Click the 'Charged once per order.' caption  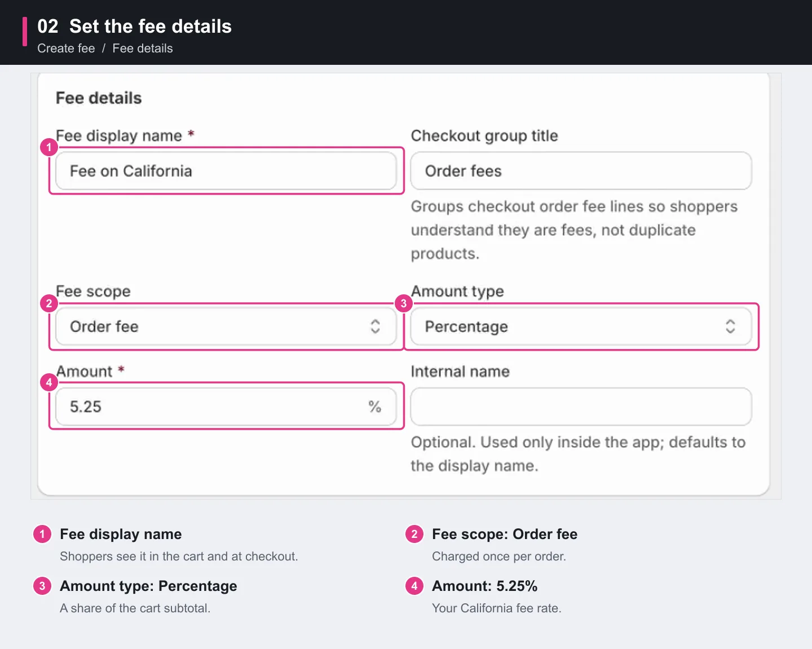[499, 557]
